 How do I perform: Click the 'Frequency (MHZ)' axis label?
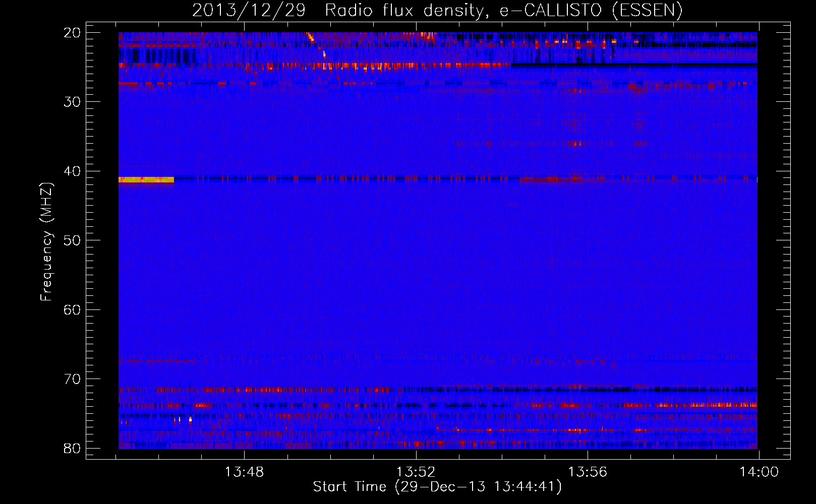(46, 242)
